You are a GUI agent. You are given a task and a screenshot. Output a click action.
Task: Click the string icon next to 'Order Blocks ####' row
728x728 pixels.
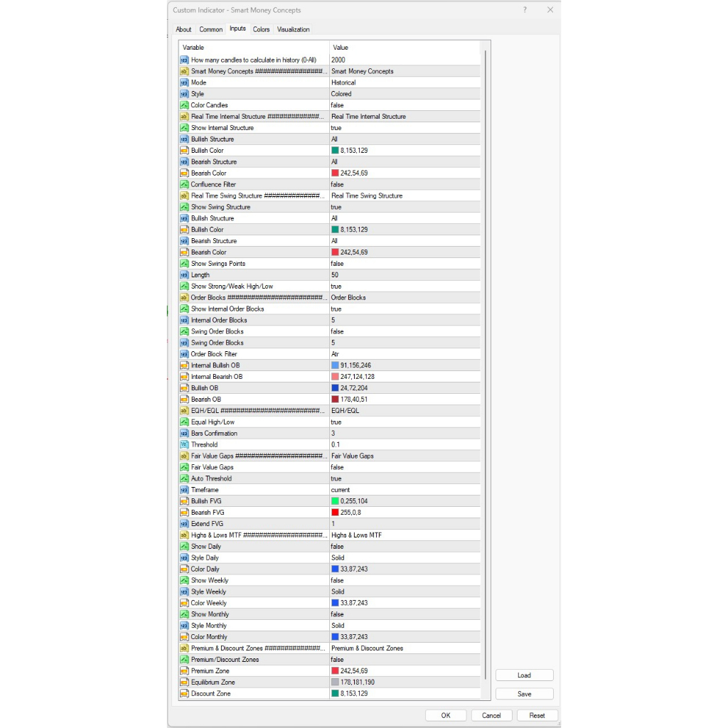coord(184,298)
